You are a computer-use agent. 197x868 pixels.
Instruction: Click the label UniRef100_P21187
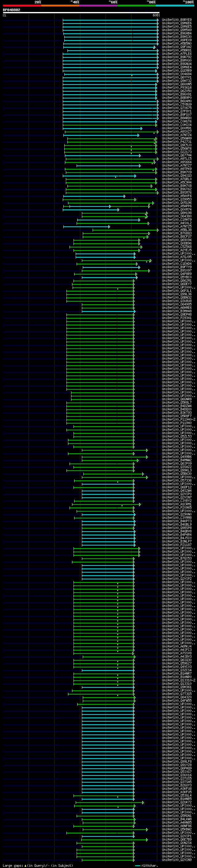tap(177, 545)
